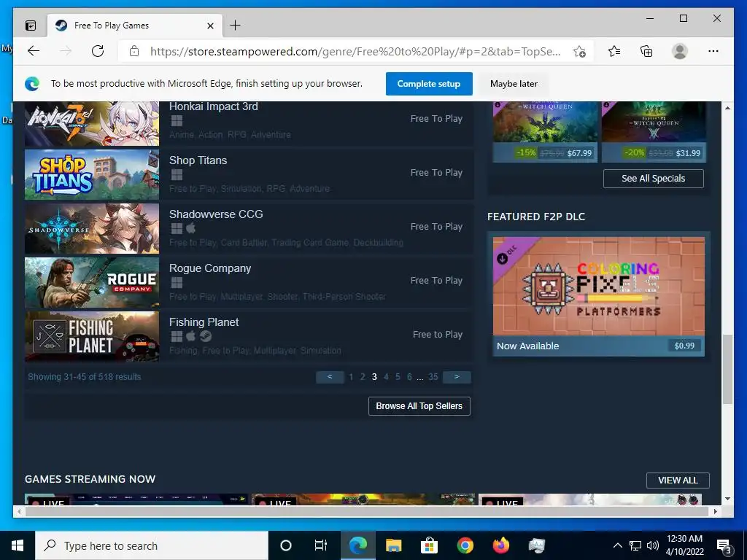Click taskbar search box

152,545
